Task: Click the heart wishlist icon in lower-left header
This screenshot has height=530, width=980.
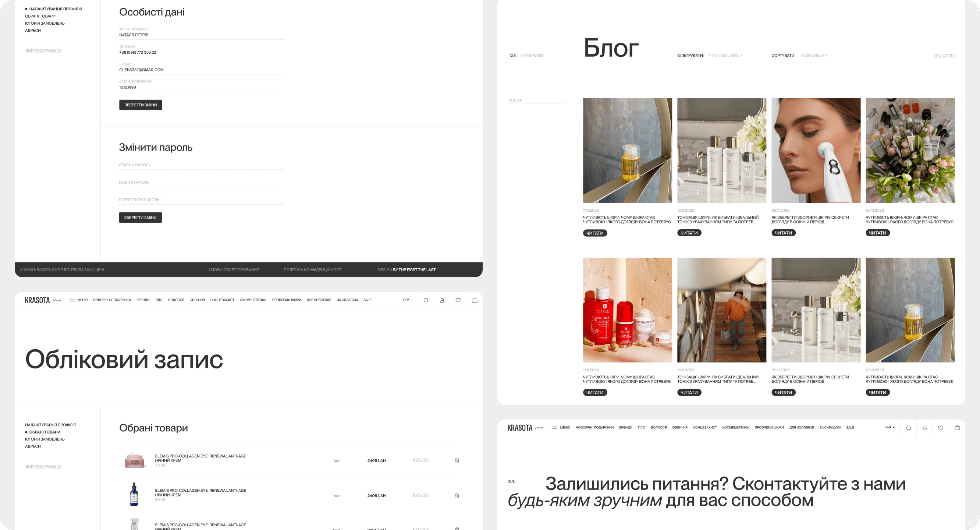Action: tap(458, 300)
